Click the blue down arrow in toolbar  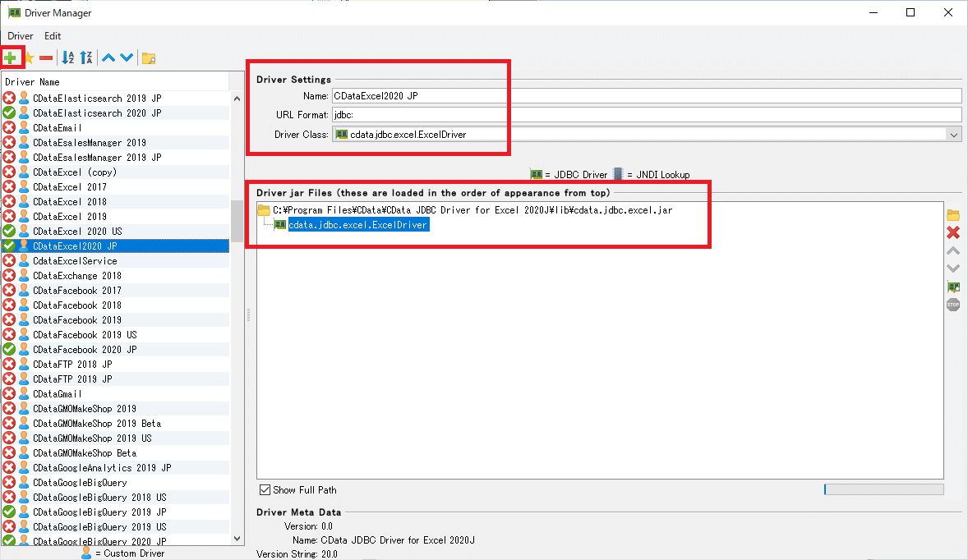127,58
